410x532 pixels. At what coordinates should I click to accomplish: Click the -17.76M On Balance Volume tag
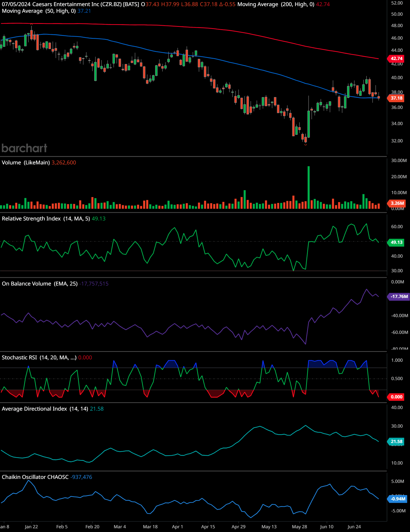coord(399,296)
